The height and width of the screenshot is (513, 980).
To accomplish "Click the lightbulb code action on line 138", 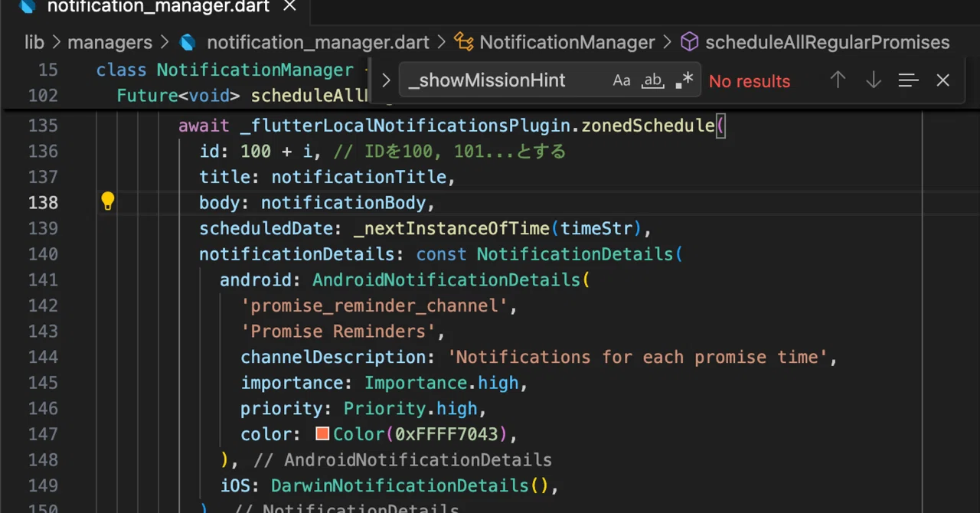I will pyautogui.click(x=108, y=201).
